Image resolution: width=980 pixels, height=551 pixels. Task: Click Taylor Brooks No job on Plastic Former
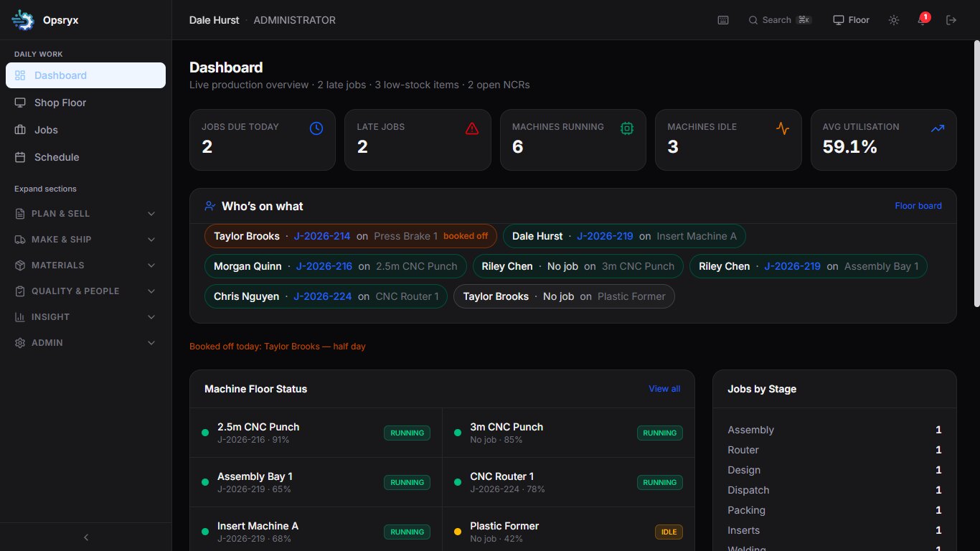click(564, 296)
